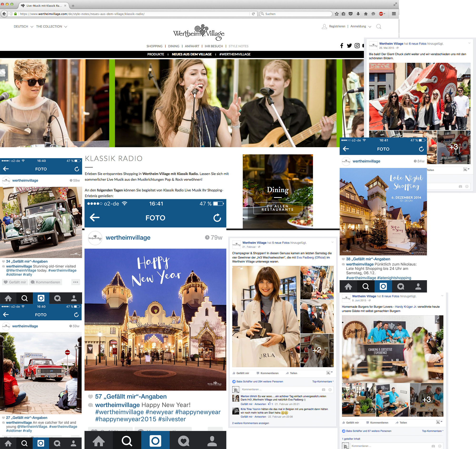476x449 pixels.
Task: Tap refresh icon in large 16:41 FOTO header
Action: [217, 218]
